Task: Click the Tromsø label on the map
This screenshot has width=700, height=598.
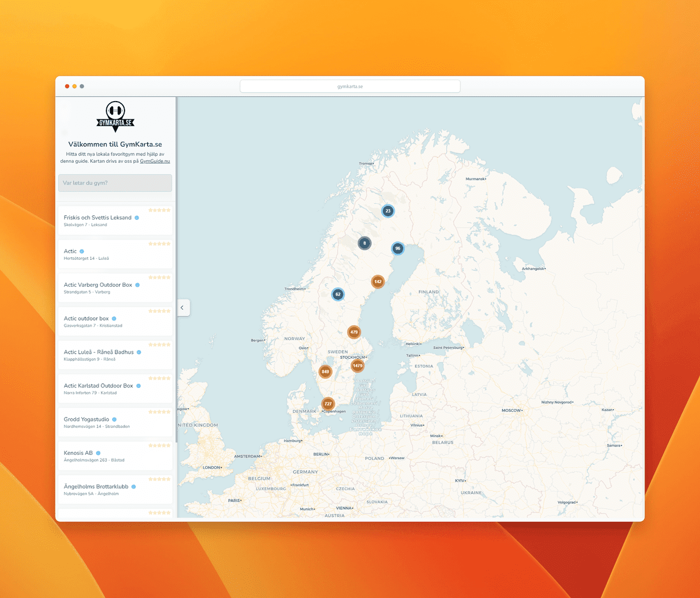Action: coord(366,163)
